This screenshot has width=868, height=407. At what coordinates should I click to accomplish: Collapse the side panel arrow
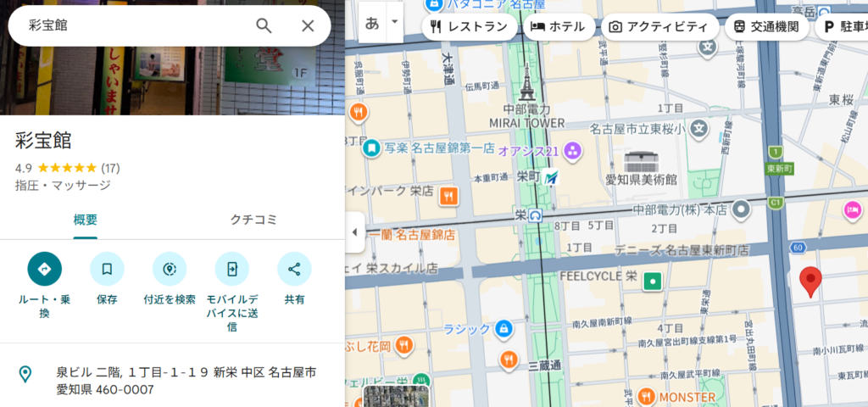[354, 232]
